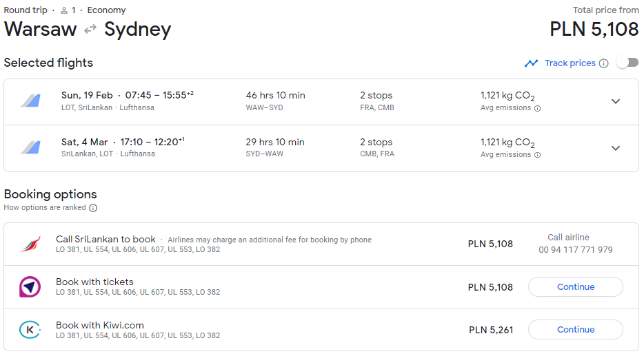Image resolution: width=644 pixels, height=356 pixels.
Task: Click SriLankan phone number 00 94 117 771 979
Action: (x=576, y=250)
